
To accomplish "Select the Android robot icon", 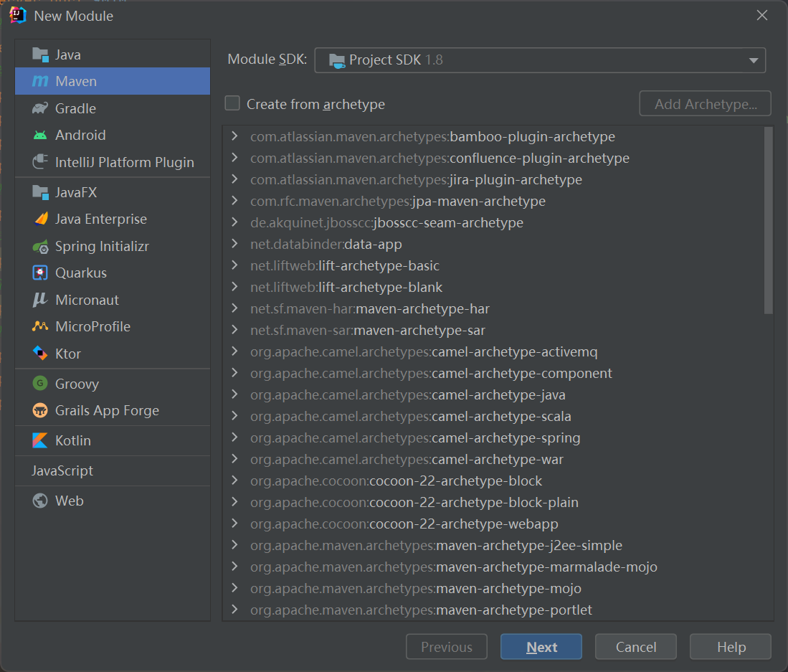I will (40, 135).
